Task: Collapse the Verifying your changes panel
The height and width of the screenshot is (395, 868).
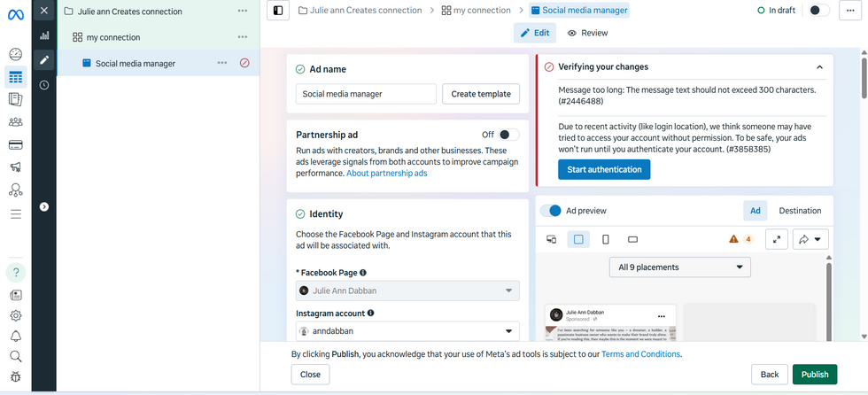Action: point(819,66)
